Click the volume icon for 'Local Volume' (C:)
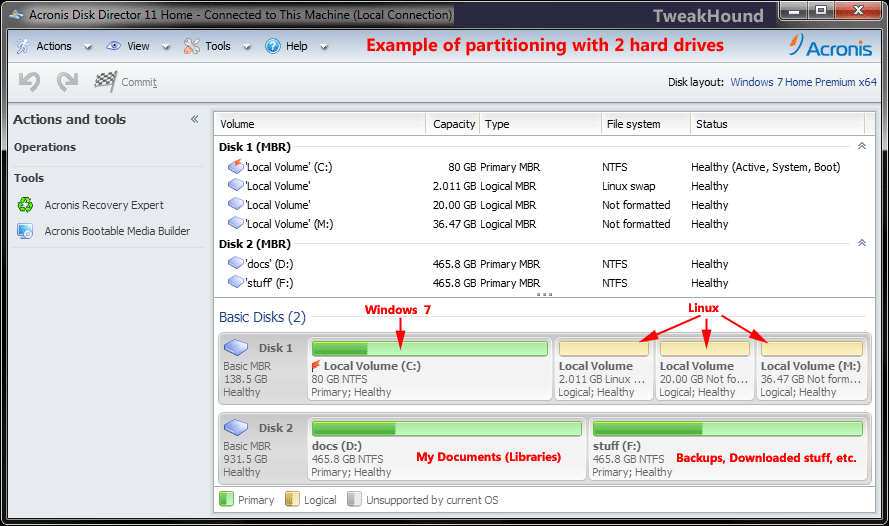Image resolution: width=889 pixels, height=526 pixels. (235, 166)
